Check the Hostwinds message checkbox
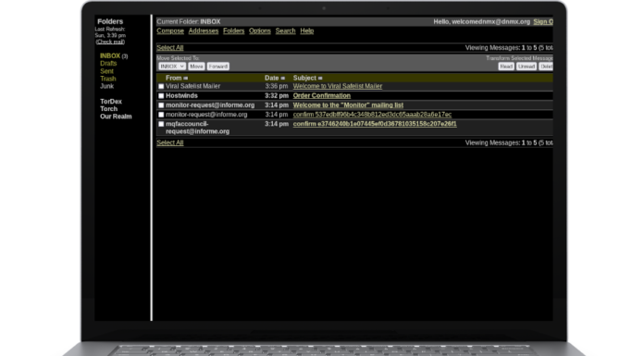Screen dimensions: 644x356 point(161,96)
